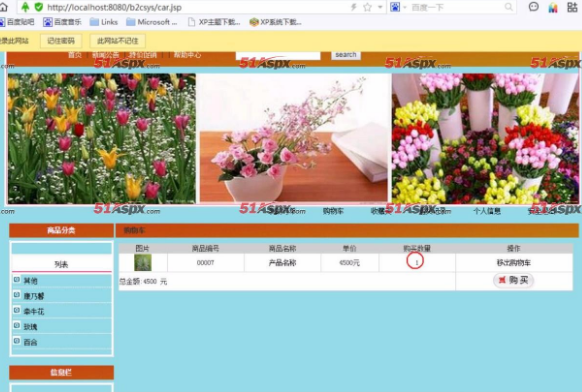Image resolution: width=582 pixels, height=392 pixels.
Task: Click the address bar URL localhost car.jsp
Action: coord(114,7)
